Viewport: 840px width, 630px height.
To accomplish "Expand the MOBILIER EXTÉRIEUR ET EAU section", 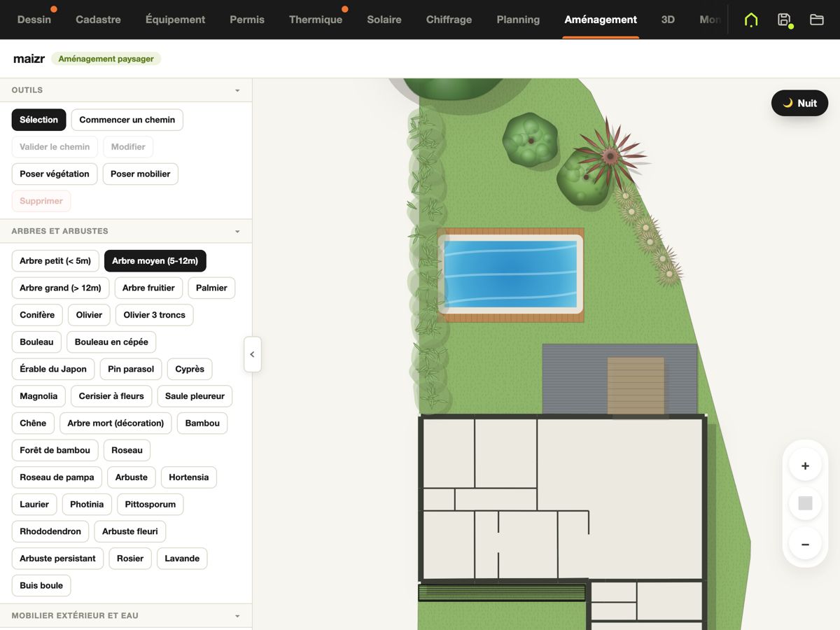I will pos(237,616).
